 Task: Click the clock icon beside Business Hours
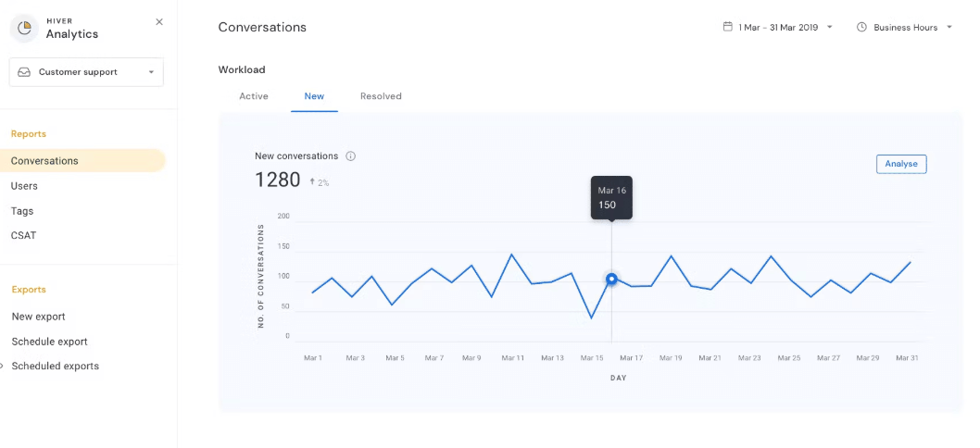(x=861, y=28)
